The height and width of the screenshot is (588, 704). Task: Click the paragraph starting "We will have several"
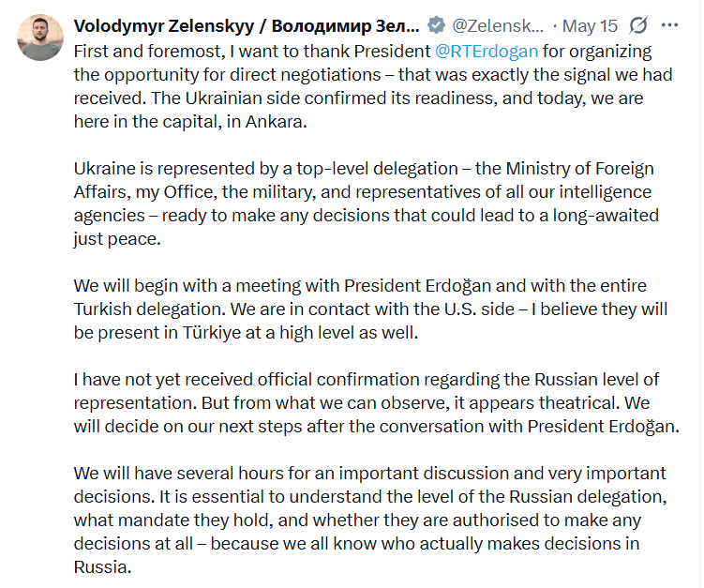click(370, 520)
